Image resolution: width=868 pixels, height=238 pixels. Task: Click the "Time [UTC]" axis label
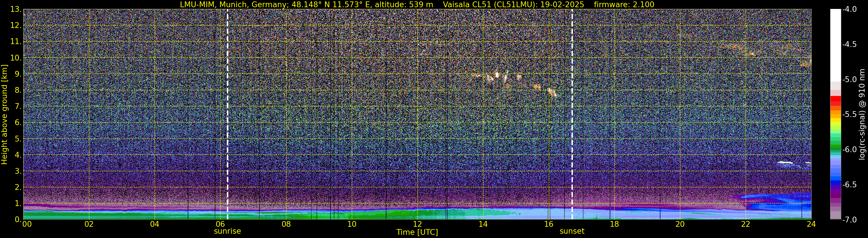(x=417, y=232)
